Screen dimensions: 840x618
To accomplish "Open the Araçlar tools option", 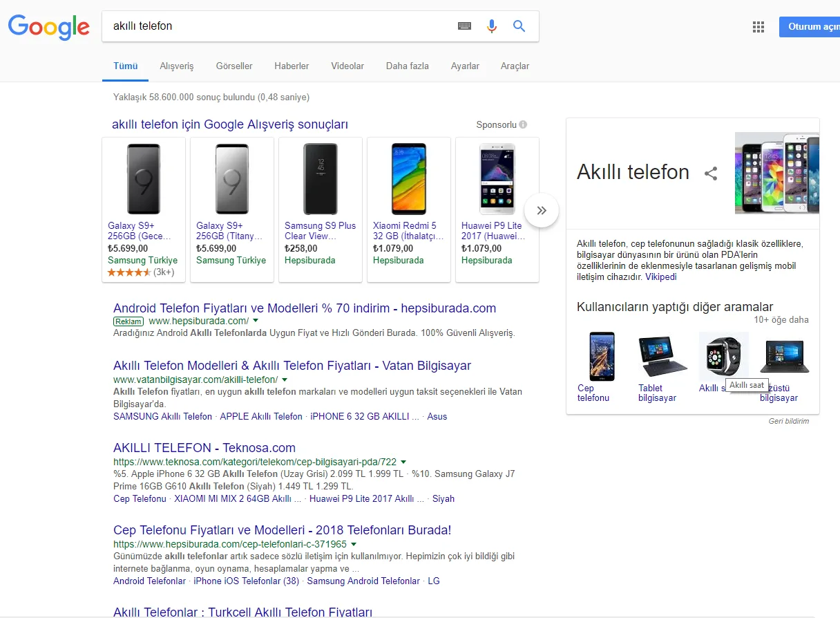I will [x=515, y=66].
